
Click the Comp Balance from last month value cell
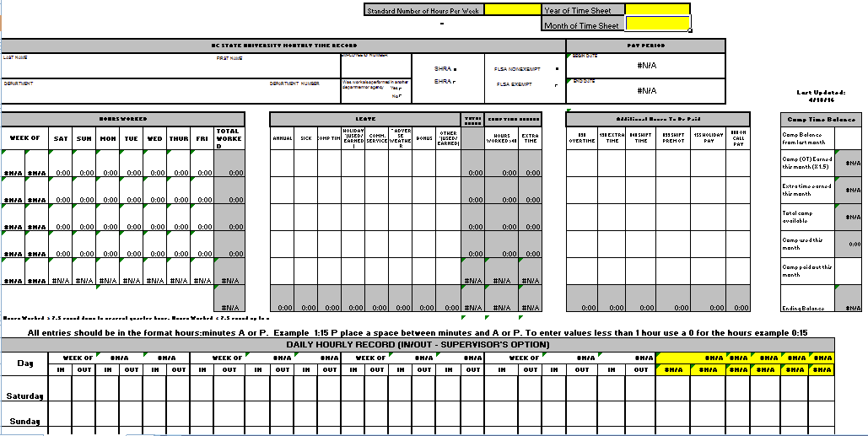848,138
